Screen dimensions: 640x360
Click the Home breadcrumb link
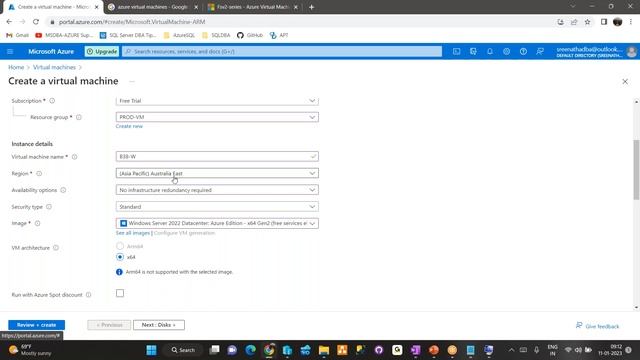click(16, 67)
